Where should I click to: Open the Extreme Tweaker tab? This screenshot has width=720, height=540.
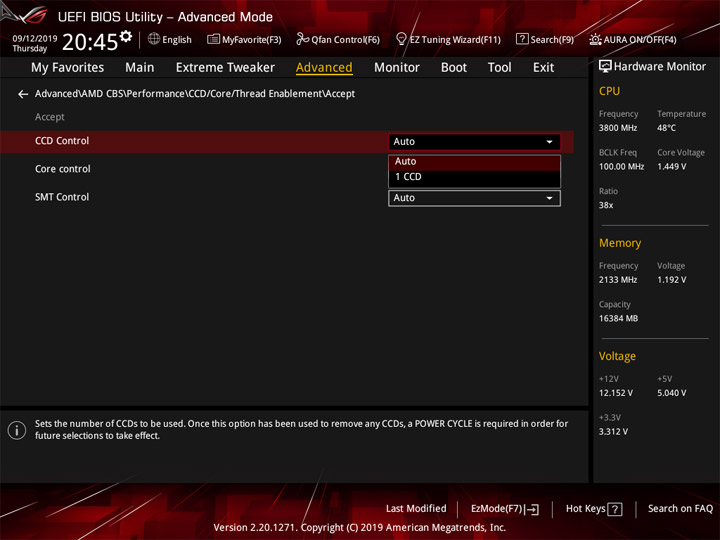[x=225, y=68]
